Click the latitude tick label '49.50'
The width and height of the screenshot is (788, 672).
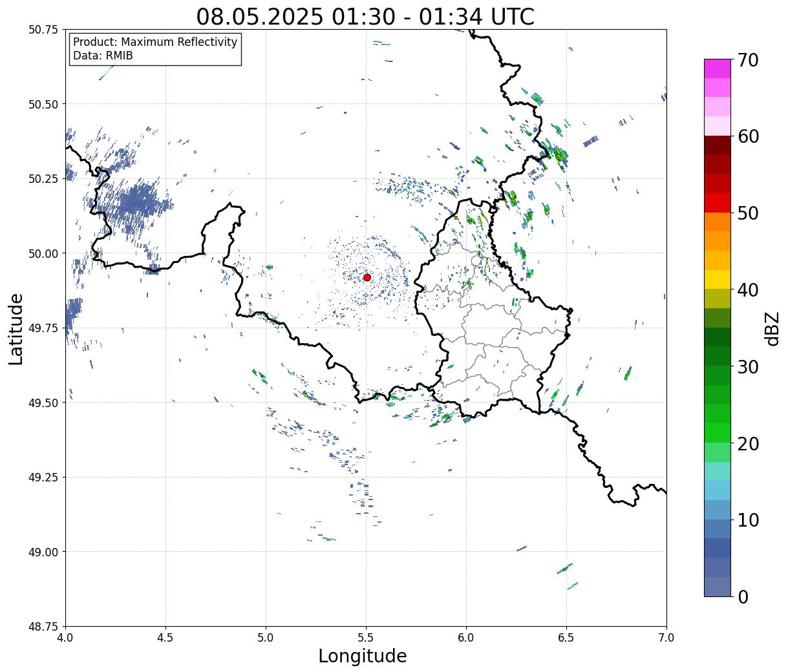click(43, 403)
